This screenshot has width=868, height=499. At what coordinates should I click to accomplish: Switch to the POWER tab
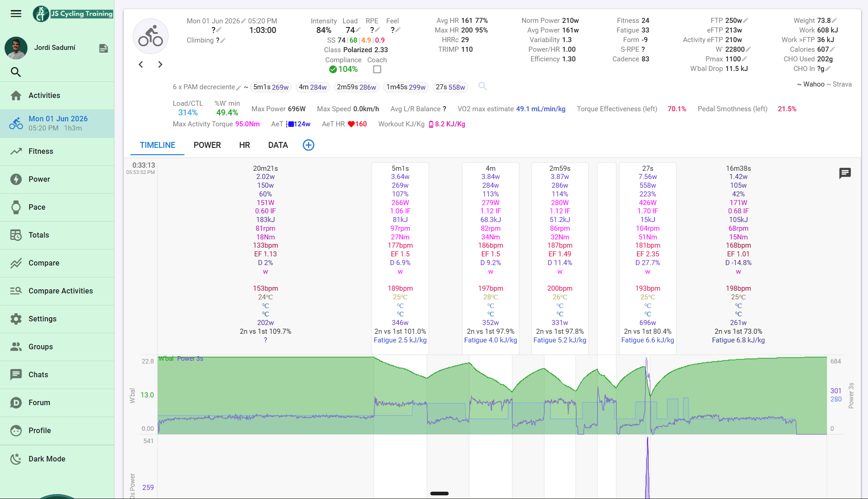(207, 145)
